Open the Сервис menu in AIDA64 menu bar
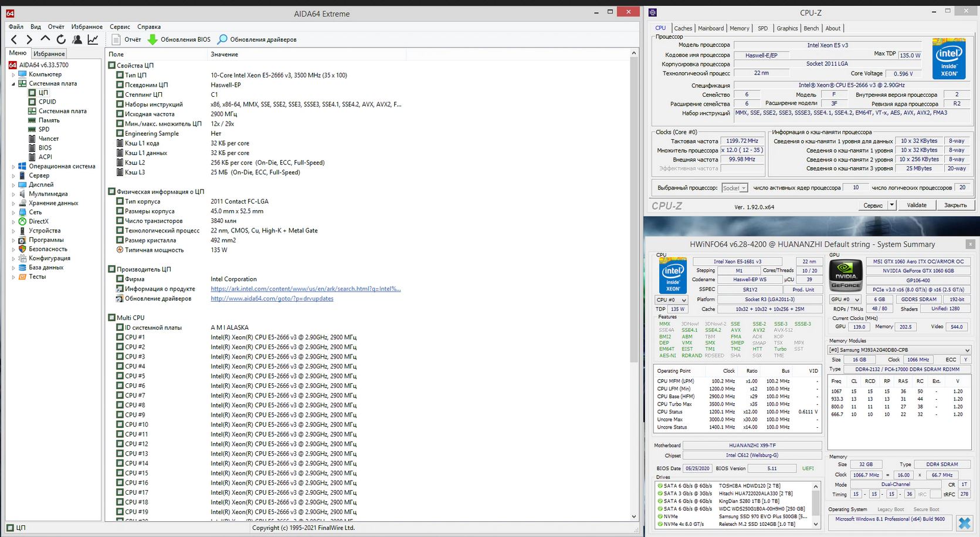This screenshot has width=980, height=537. click(x=120, y=26)
